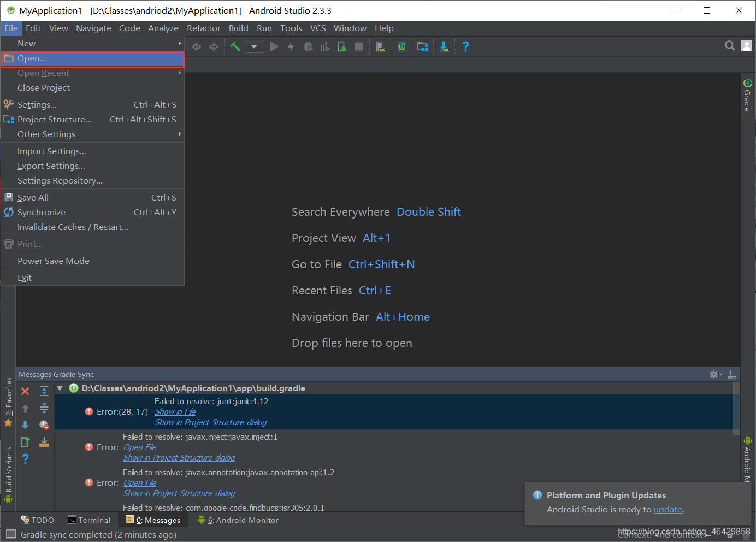
Task: Close Messages with the red X icon
Action: (x=25, y=391)
